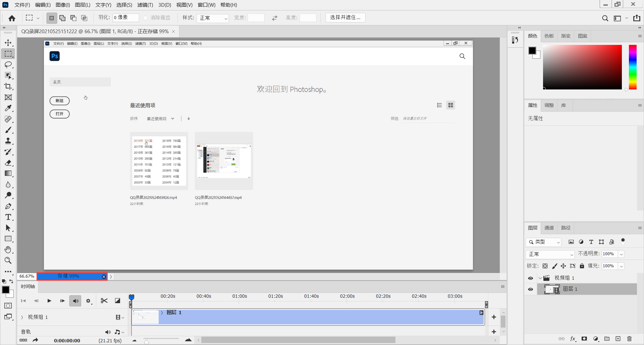Click the 选择并遮住... button
The width and height of the screenshot is (644, 345).
[345, 17]
